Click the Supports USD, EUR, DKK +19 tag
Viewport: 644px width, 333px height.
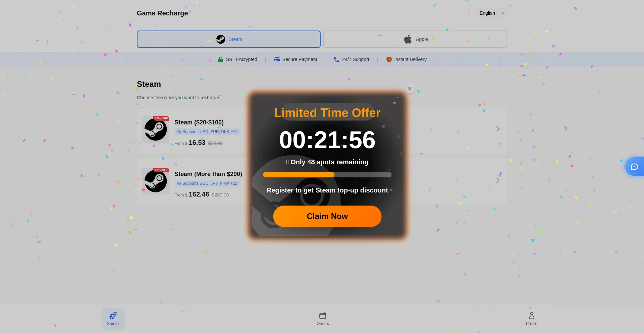[207, 132]
